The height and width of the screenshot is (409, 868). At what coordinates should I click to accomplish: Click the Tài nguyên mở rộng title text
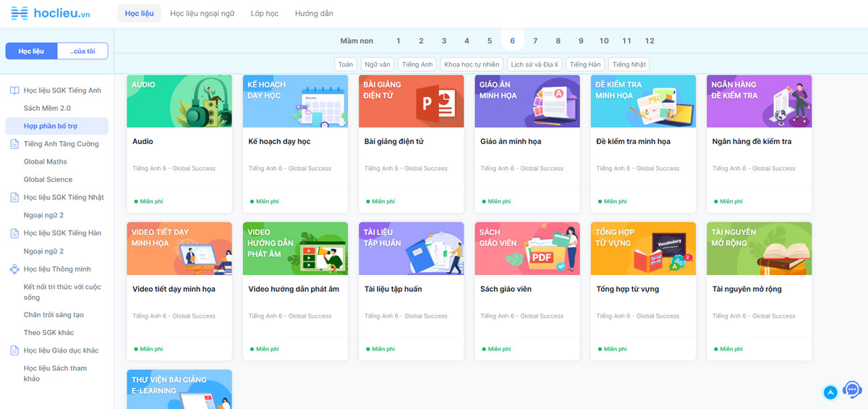click(x=746, y=289)
